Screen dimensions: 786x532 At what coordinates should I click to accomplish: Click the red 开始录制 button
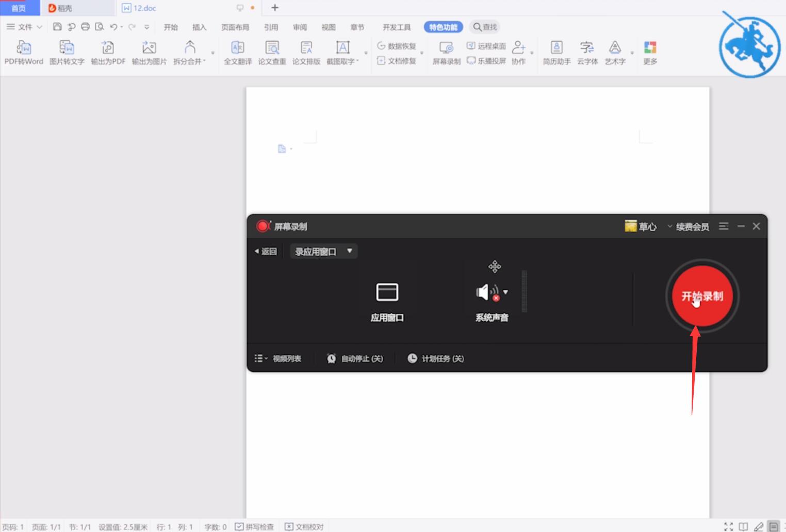[702, 296]
